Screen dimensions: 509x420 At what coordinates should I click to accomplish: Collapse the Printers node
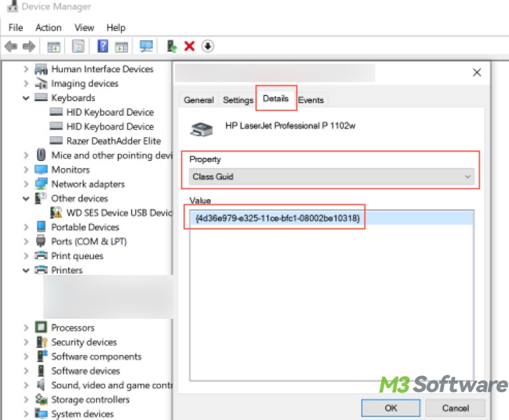click(x=26, y=270)
